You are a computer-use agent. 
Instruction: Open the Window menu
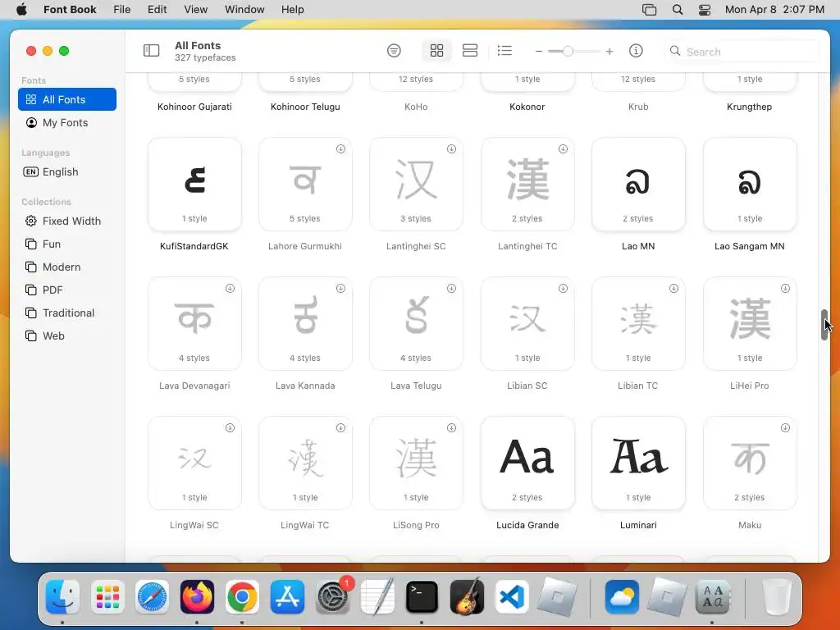(244, 10)
